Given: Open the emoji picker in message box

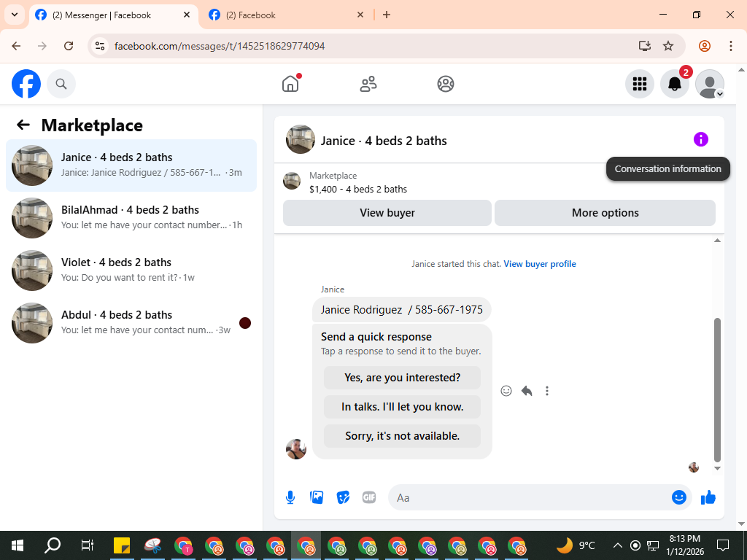Looking at the screenshot, I should click(679, 497).
